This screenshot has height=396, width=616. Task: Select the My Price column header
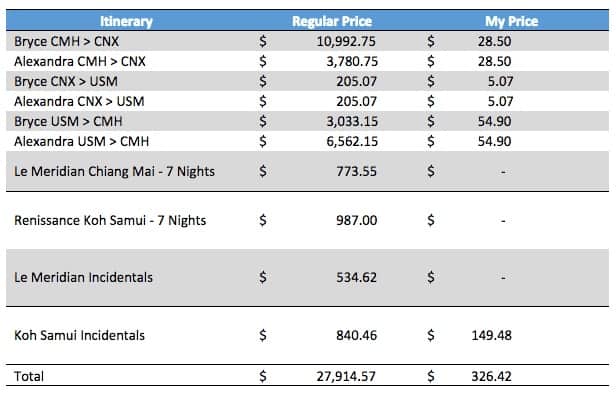click(x=512, y=21)
